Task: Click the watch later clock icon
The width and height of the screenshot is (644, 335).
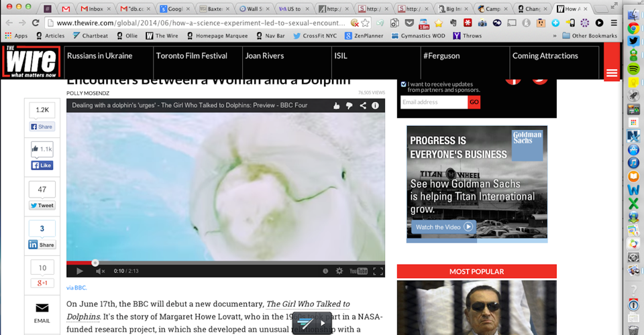Action: pyautogui.click(x=325, y=271)
